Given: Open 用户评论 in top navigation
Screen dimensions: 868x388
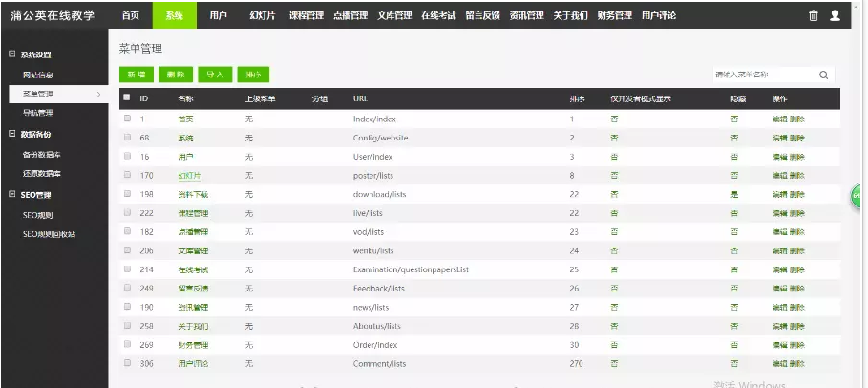Looking at the screenshot, I should pos(658,15).
